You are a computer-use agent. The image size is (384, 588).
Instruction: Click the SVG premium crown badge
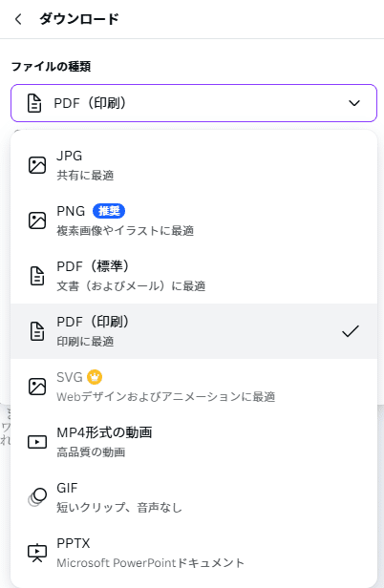(x=95, y=377)
